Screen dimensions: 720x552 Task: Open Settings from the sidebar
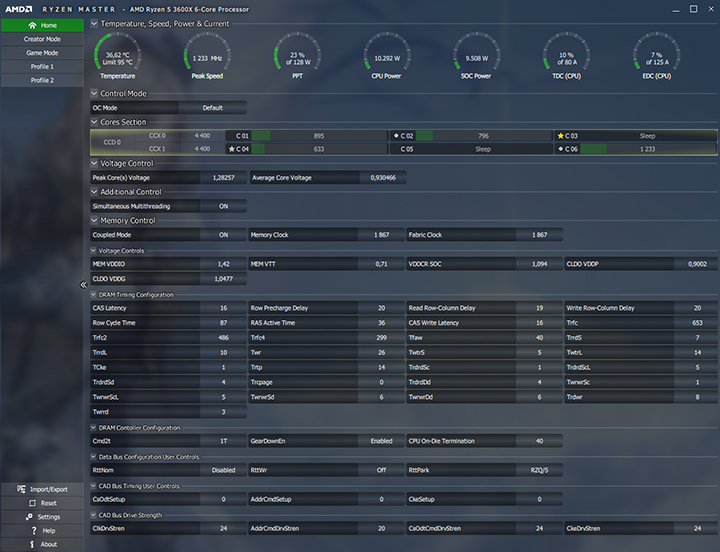(42, 517)
